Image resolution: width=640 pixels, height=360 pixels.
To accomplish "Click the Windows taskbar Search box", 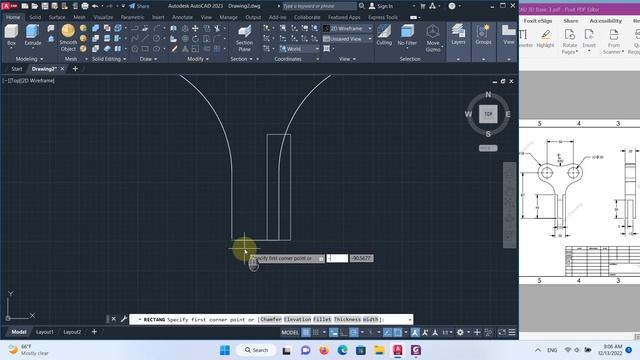I will coord(257,350).
